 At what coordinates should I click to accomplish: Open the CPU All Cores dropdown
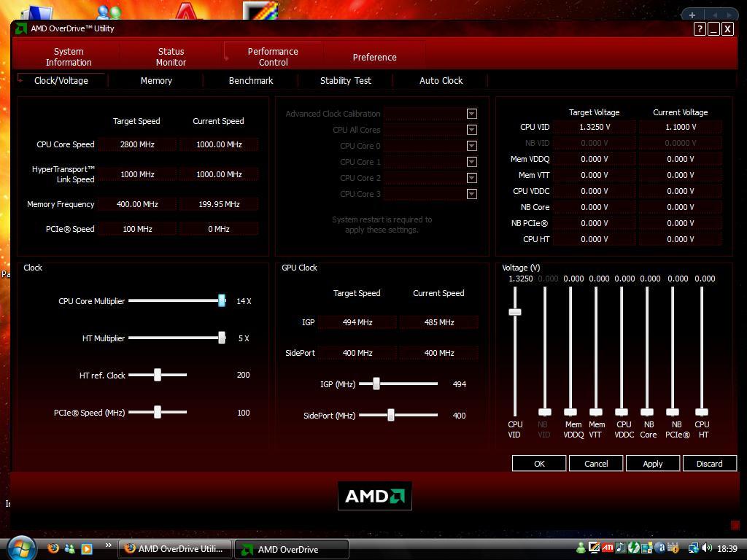click(x=472, y=130)
